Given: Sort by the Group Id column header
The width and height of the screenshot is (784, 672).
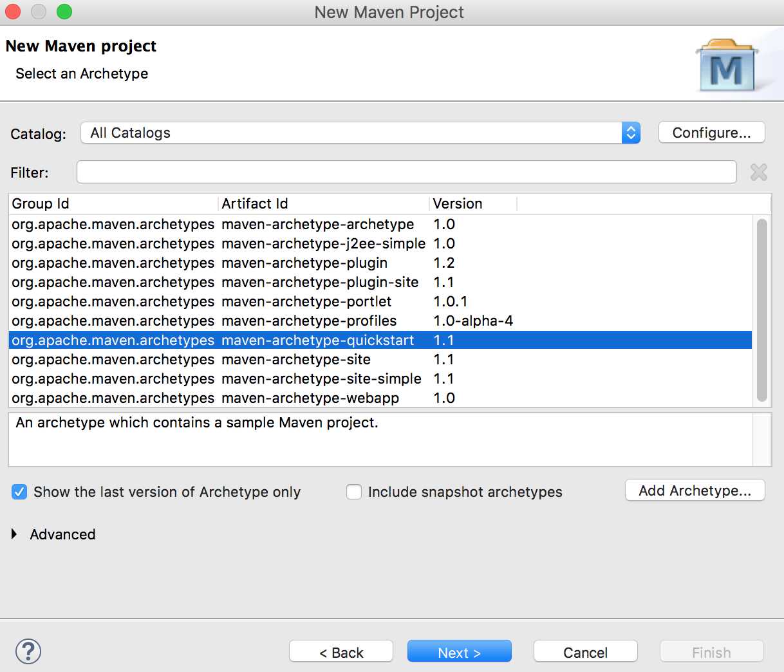Looking at the screenshot, I should click(x=113, y=203).
